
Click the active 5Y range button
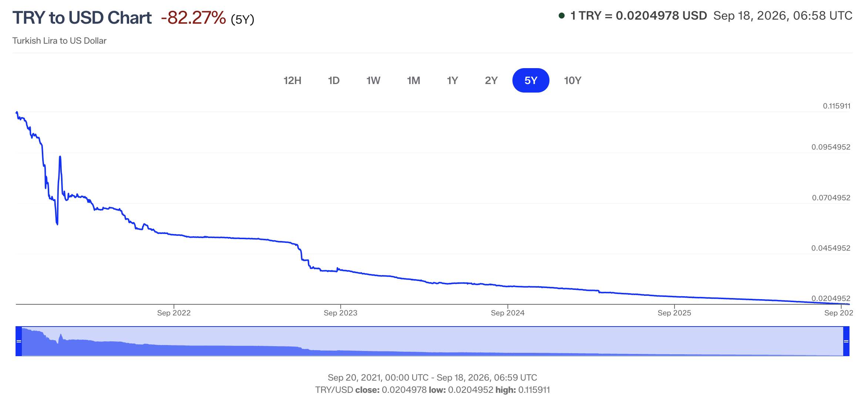pyautogui.click(x=531, y=80)
